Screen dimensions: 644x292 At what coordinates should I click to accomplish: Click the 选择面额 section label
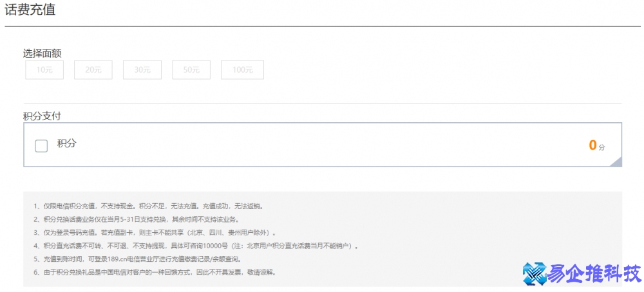[x=43, y=53]
